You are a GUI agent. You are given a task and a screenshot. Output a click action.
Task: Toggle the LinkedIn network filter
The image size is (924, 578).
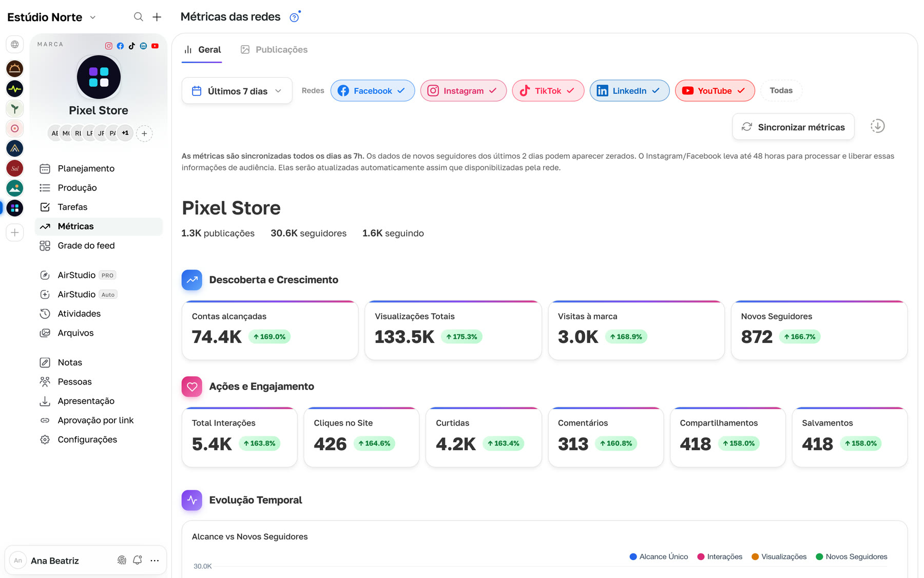click(x=630, y=91)
